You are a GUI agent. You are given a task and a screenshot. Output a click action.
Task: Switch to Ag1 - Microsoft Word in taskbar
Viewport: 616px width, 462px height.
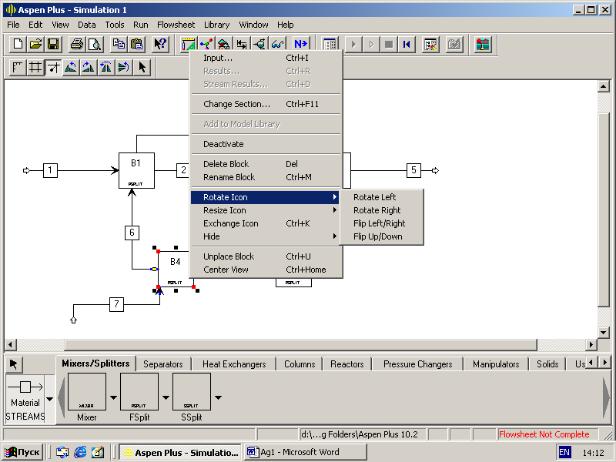tap(305, 452)
